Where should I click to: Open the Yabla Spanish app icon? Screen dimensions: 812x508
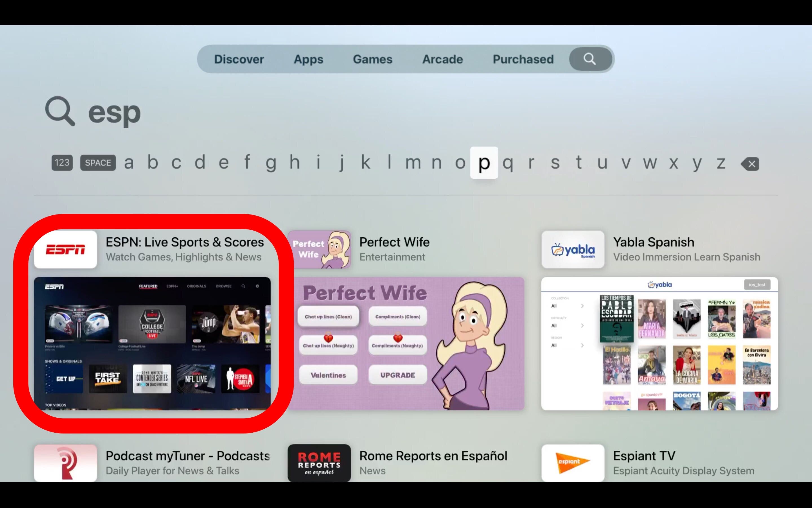[573, 249]
